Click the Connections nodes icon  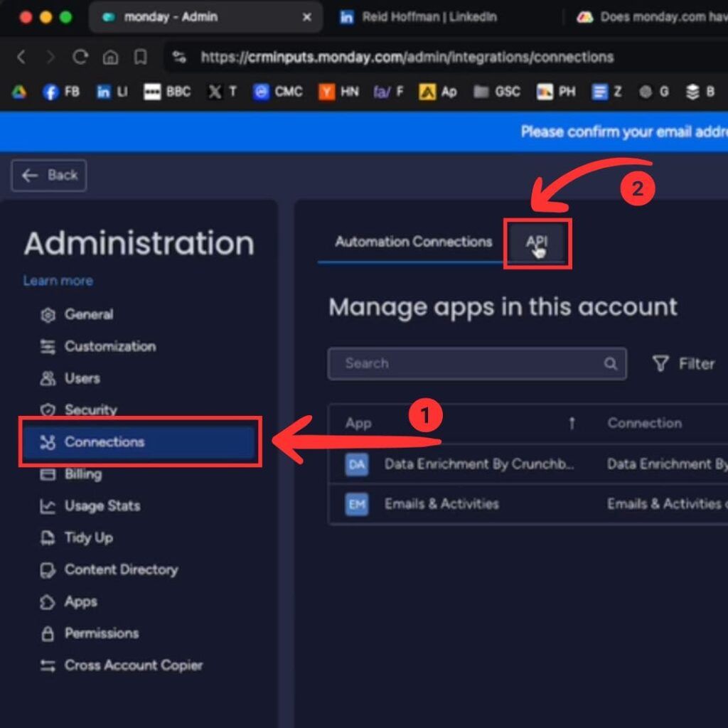[48, 442]
